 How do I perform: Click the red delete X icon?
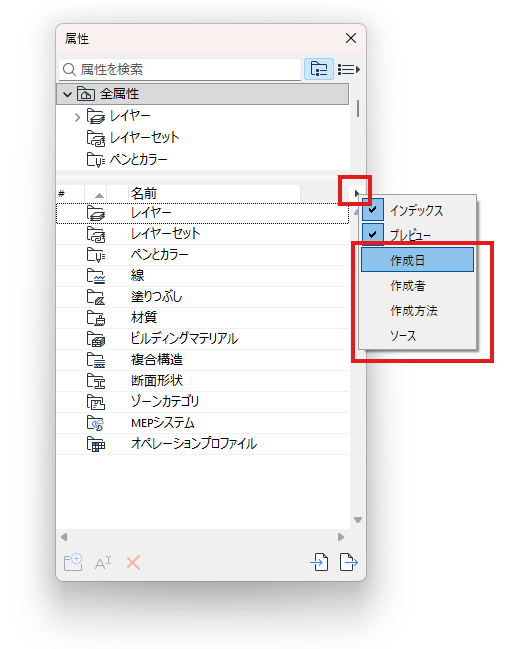(133, 563)
